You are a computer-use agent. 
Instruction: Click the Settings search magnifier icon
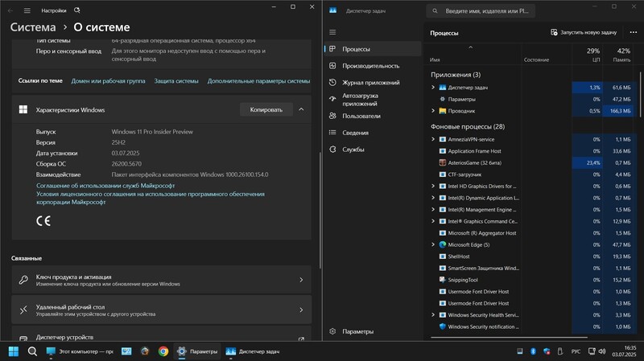coord(76,10)
